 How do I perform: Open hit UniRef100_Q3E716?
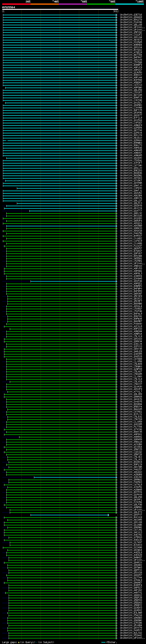131,15
